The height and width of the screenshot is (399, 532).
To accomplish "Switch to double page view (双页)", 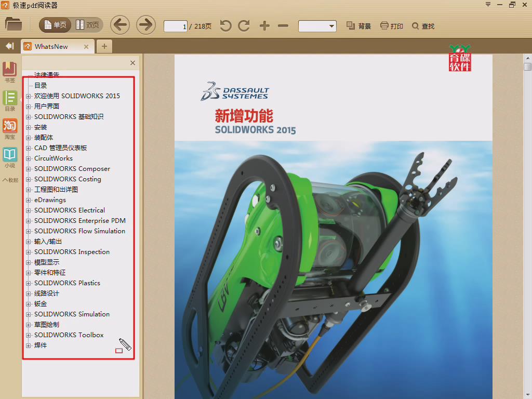I will click(87, 25).
